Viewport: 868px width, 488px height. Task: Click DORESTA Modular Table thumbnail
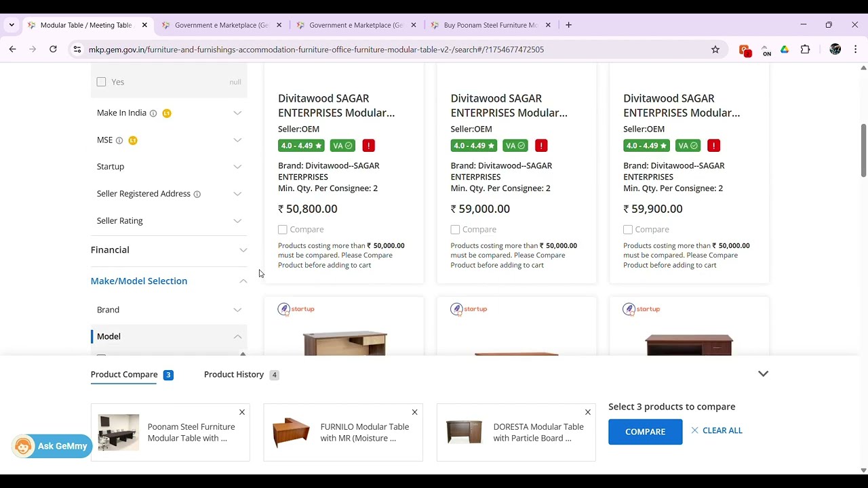[x=465, y=432]
